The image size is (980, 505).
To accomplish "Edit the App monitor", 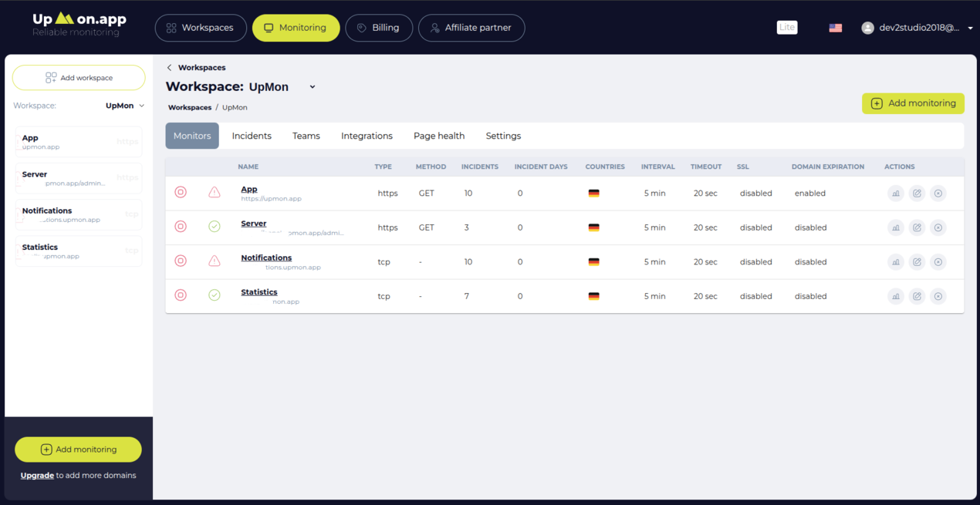I will coord(917,194).
